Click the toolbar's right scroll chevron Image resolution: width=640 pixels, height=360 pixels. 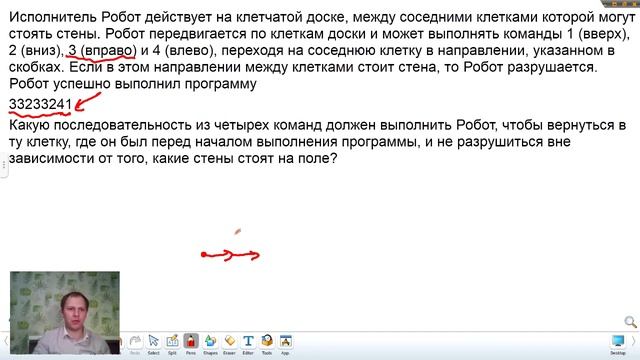pyautogui.click(x=634, y=341)
